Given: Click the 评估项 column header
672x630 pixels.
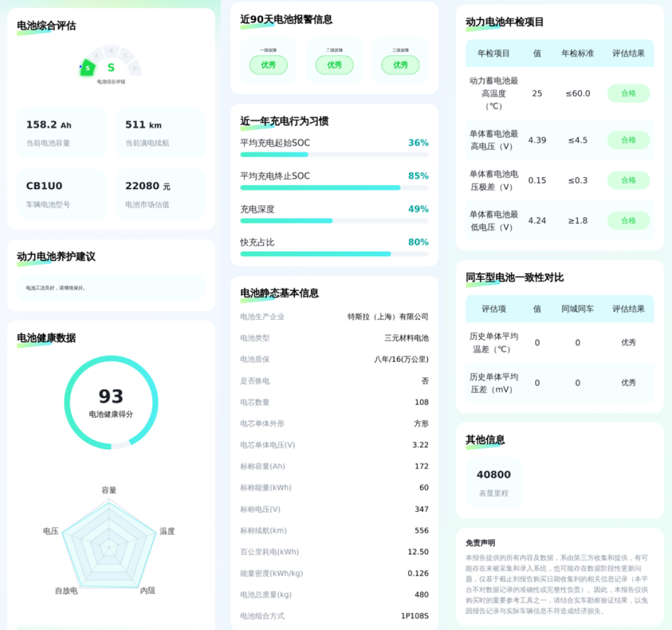Looking at the screenshot, I should (493, 309).
